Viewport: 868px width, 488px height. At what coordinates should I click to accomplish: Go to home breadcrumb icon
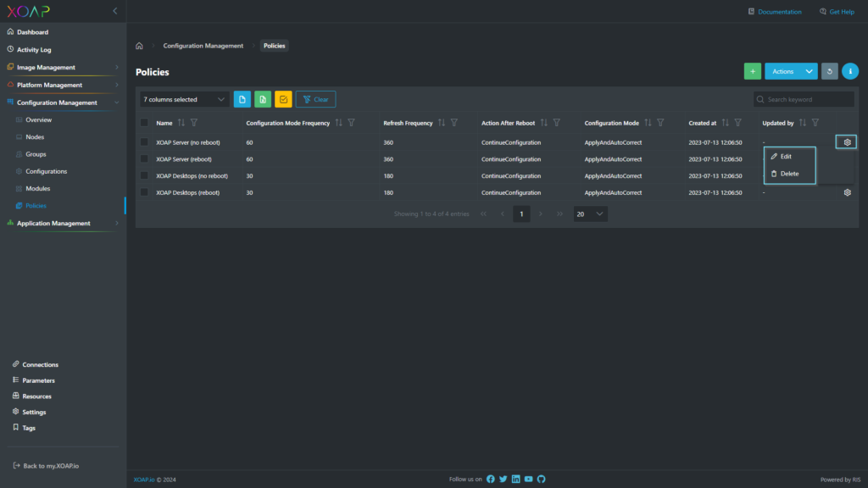[x=139, y=46]
